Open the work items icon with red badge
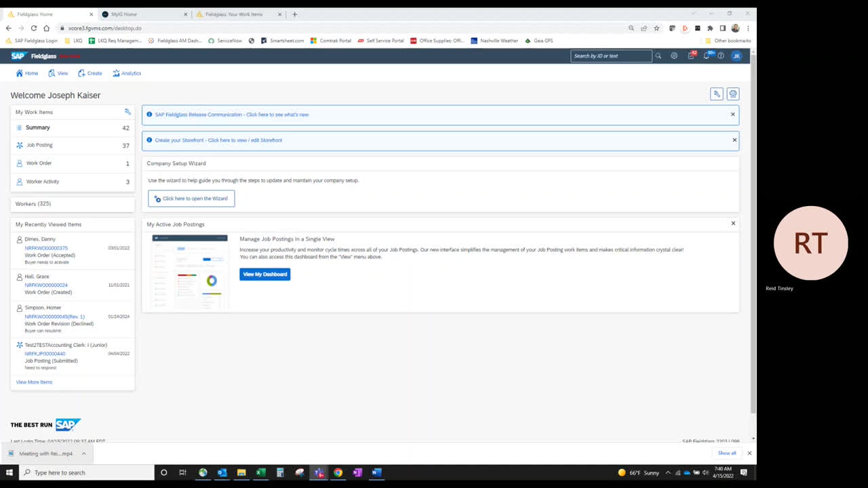 coord(691,56)
